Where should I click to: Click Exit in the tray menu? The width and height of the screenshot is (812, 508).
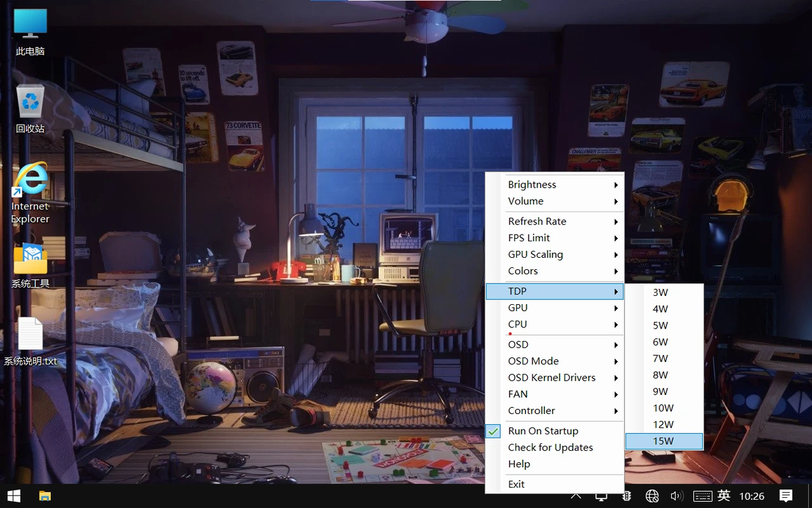coord(555,484)
